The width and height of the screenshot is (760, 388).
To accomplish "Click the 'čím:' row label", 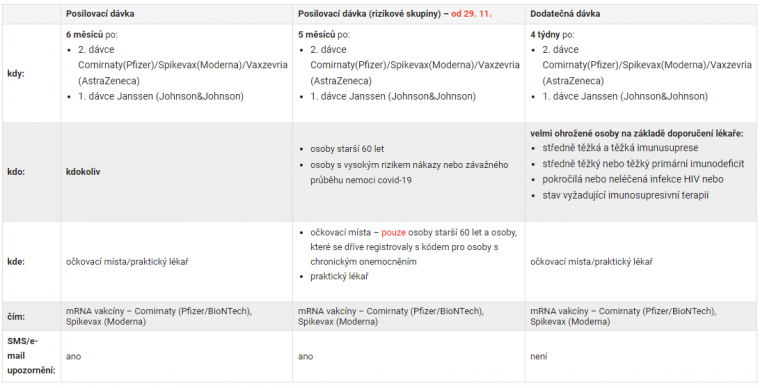I will 16,317.
